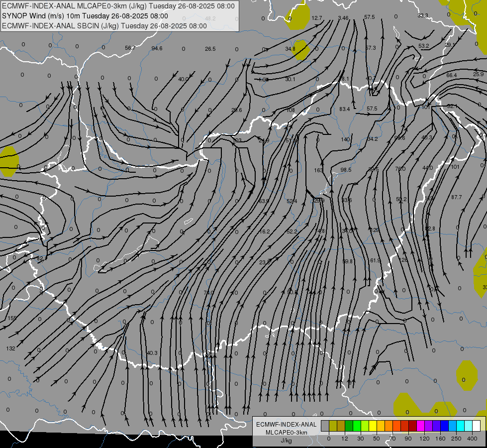Click the legend tick label 50
Image resolution: width=487 pixels, height=448 pixels.
click(x=377, y=439)
